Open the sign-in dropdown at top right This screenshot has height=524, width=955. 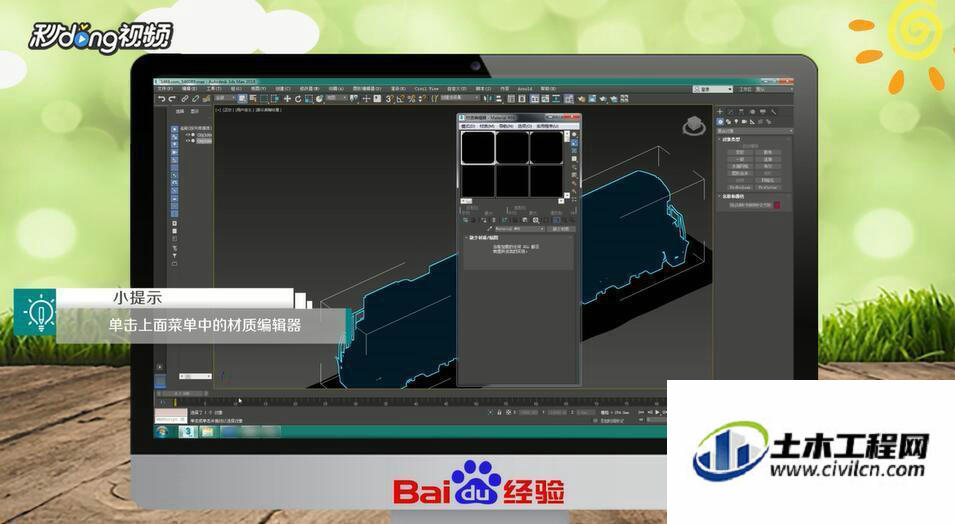click(713, 89)
